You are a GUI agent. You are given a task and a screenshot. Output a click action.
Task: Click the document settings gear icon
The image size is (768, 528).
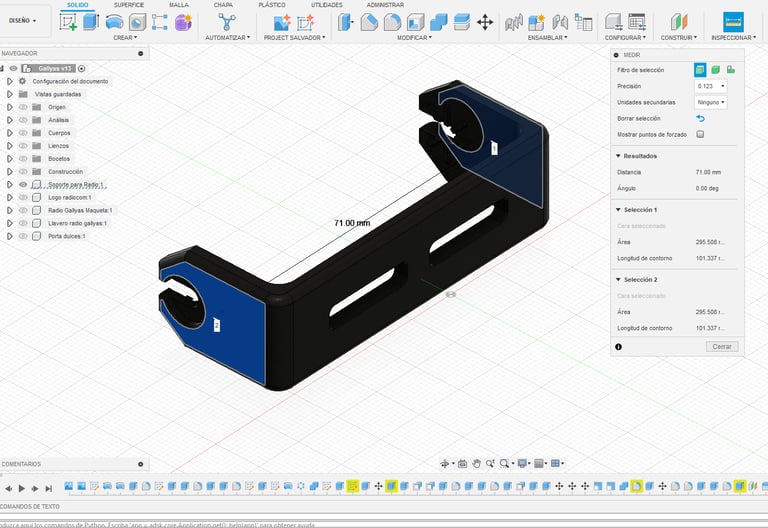click(x=23, y=81)
